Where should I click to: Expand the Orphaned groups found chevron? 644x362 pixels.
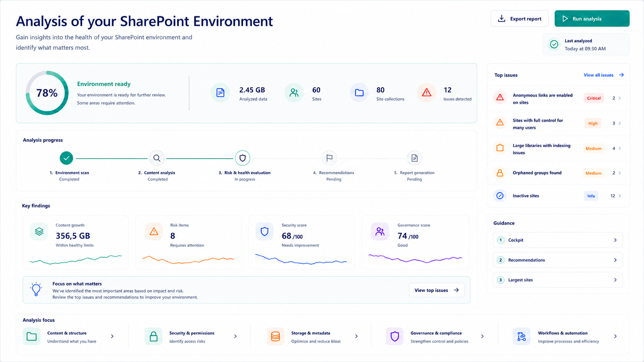[x=620, y=173]
